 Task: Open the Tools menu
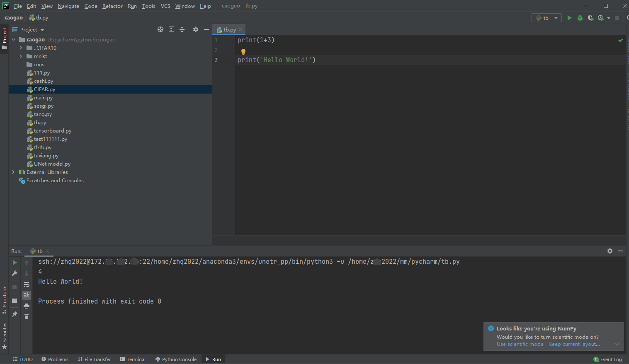(148, 6)
